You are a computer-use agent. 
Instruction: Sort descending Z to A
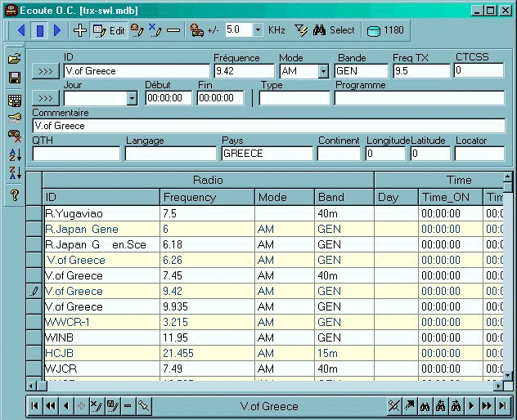coord(16,173)
